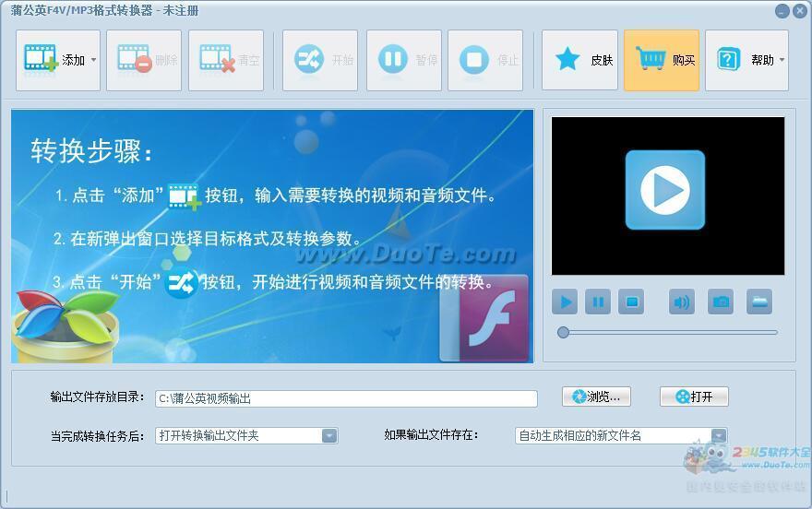Click the large play icon in preview
The width and height of the screenshot is (812, 509).
coord(665,190)
